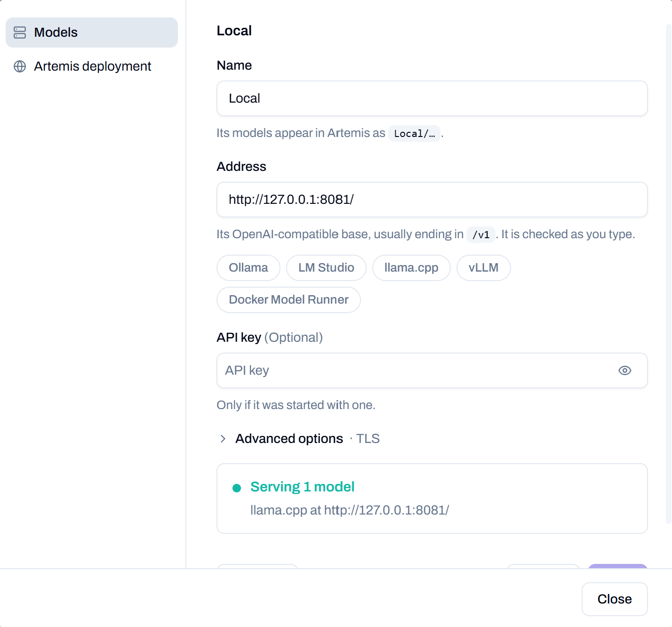Expand Advanced options chevron
This screenshot has width=672, height=627.
pyautogui.click(x=223, y=439)
